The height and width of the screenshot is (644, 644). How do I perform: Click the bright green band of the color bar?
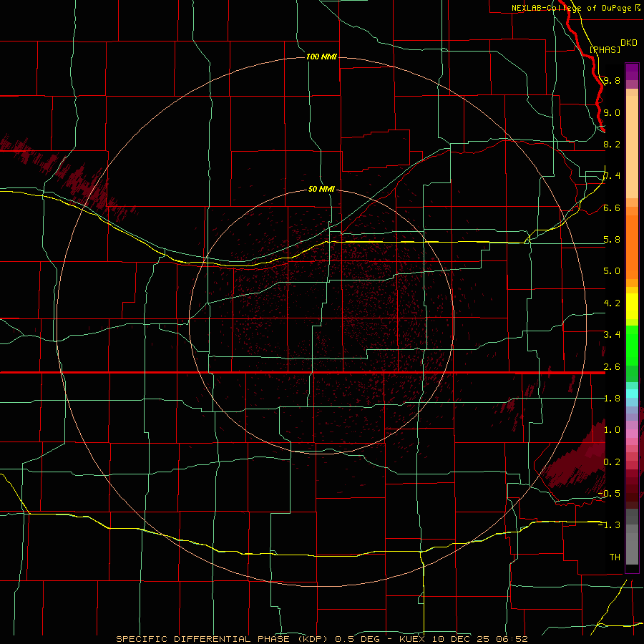point(632,347)
